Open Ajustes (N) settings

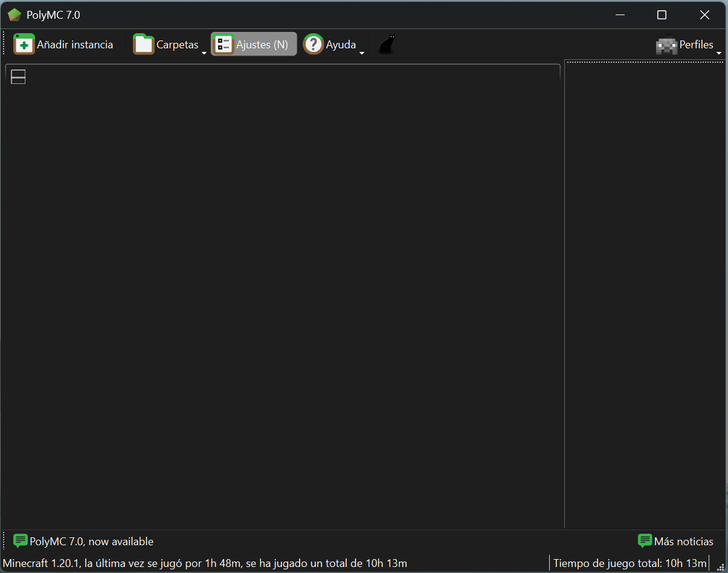coord(254,45)
